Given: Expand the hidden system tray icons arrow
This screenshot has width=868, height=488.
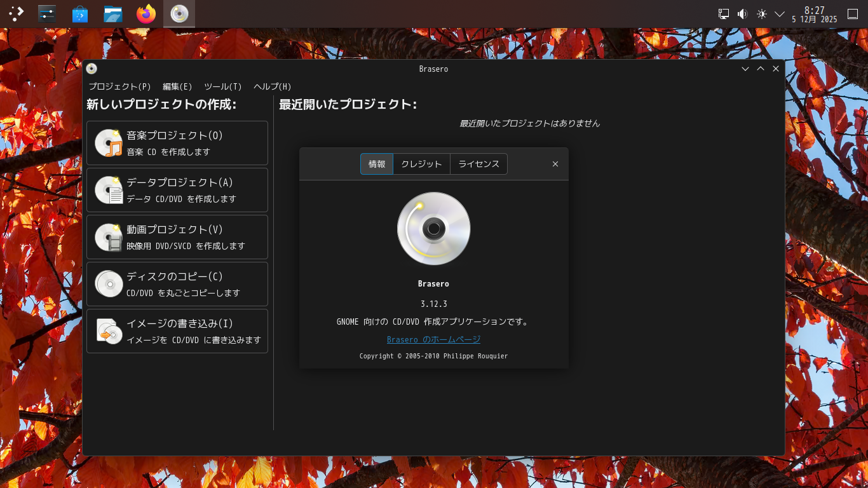Looking at the screenshot, I should coord(780,14).
